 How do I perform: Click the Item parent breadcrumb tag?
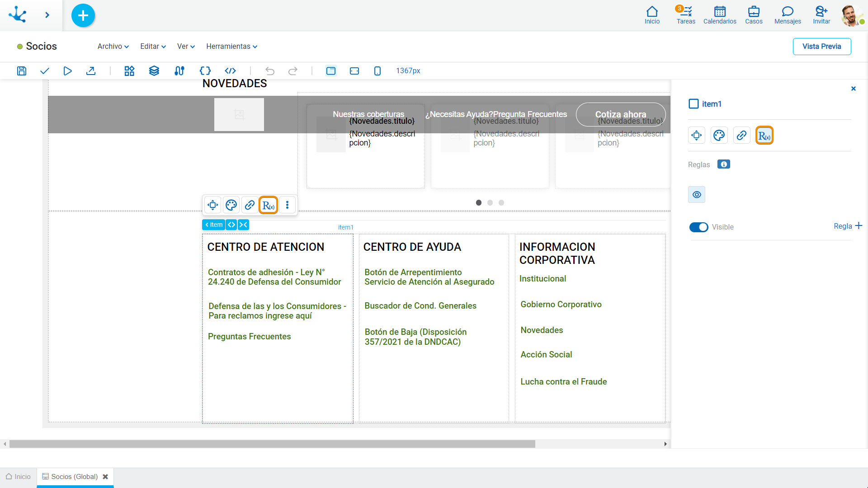point(213,225)
